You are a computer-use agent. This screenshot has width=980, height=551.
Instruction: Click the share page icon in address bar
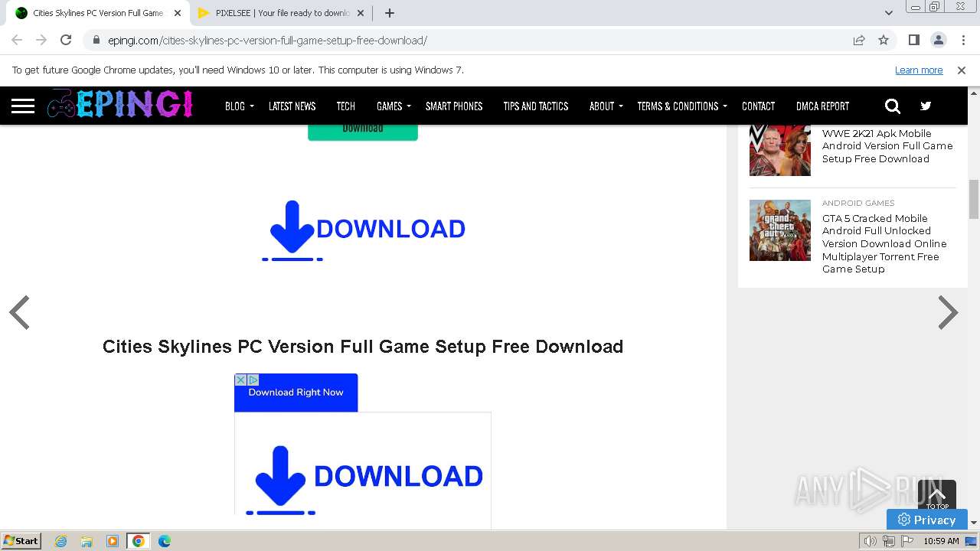859,40
